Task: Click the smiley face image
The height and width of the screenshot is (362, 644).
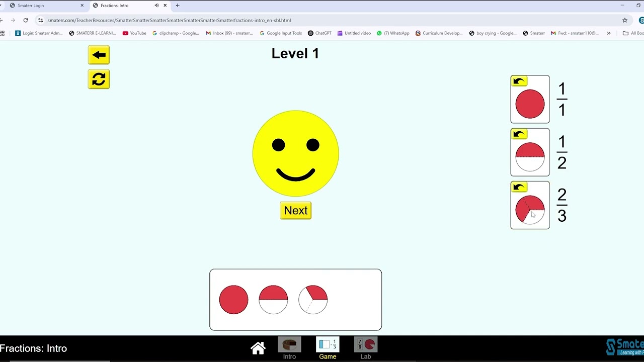Action: click(296, 153)
